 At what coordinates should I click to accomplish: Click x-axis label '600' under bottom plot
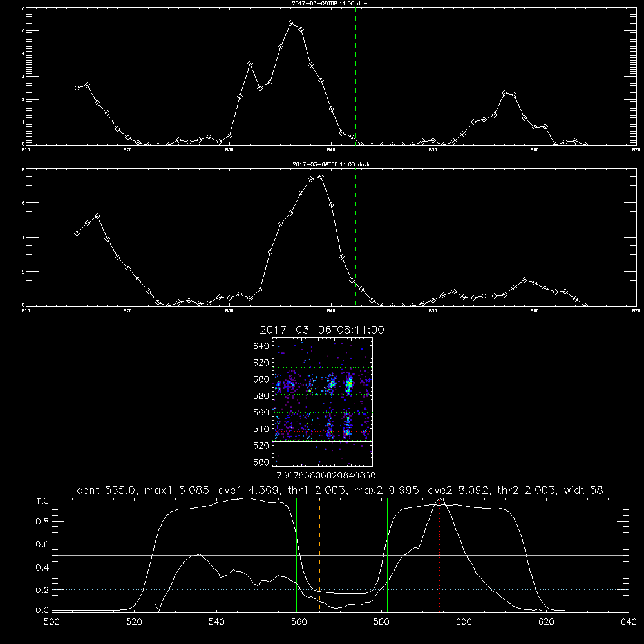coord(464,622)
